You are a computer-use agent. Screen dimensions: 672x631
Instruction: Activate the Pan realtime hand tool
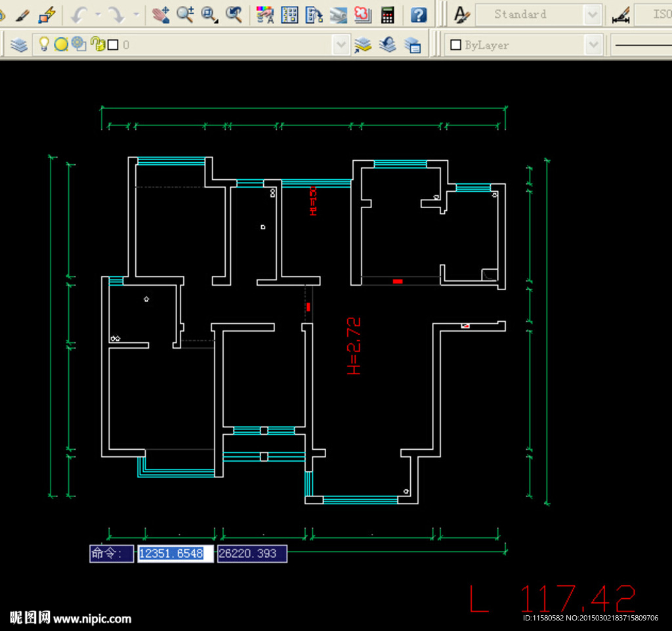(161, 16)
